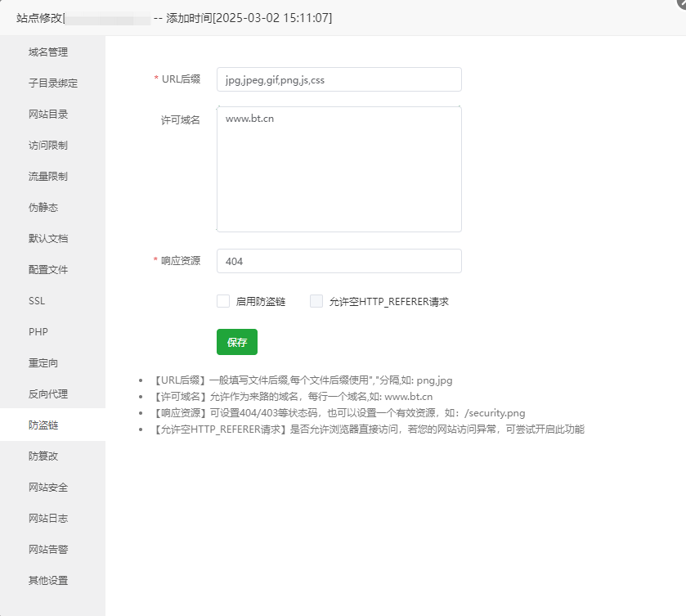This screenshot has width=686, height=616.
Task: Open the SSL configuration panel
Action: point(53,300)
